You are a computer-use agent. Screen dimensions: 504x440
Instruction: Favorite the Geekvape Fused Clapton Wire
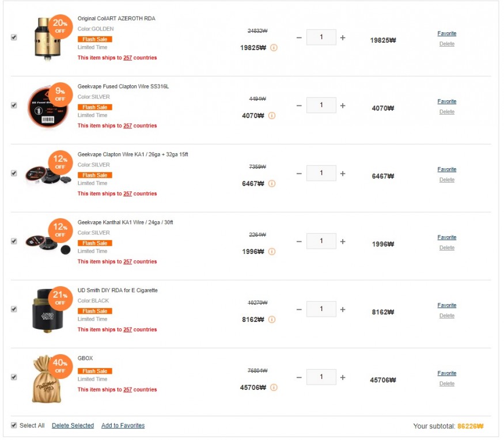tap(446, 101)
